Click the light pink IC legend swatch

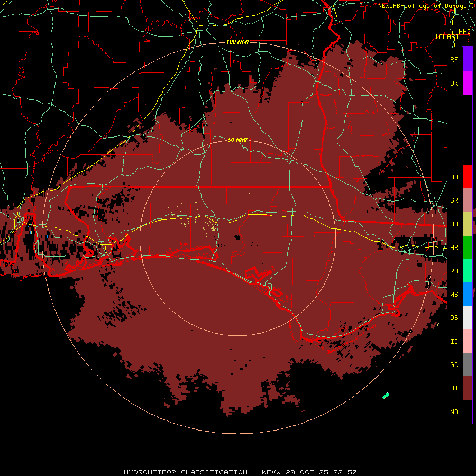click(x=467, y=341)
